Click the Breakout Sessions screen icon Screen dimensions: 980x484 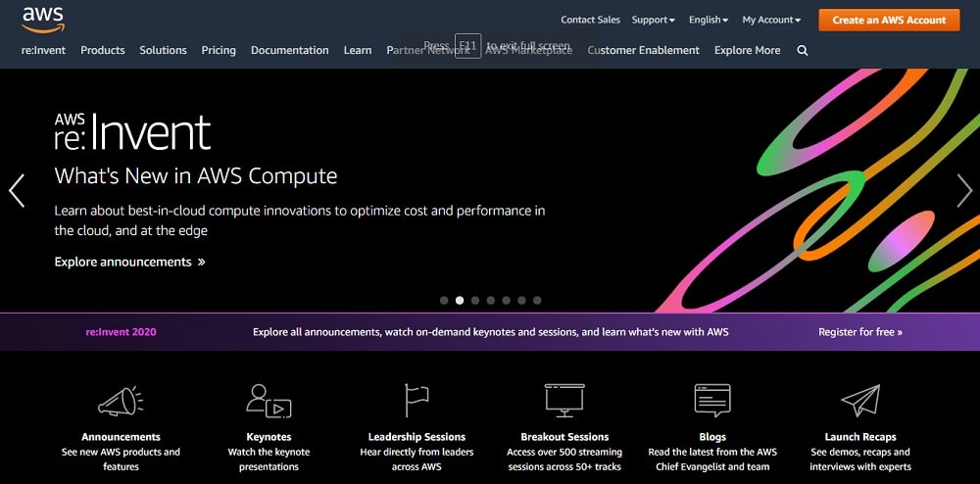pos(564,401)
